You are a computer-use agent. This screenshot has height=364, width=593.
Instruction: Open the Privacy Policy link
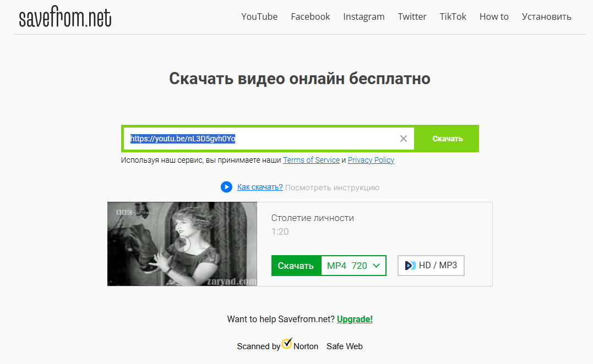pos(371,160)
